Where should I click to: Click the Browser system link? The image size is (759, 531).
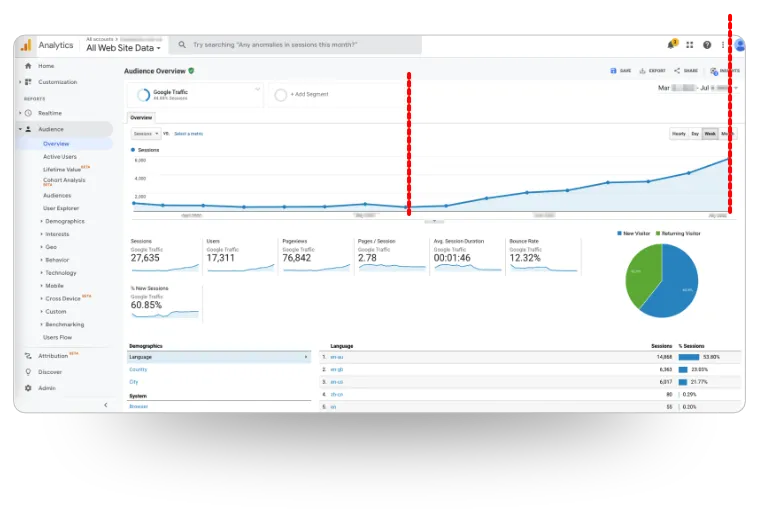(x=138, y=407)
